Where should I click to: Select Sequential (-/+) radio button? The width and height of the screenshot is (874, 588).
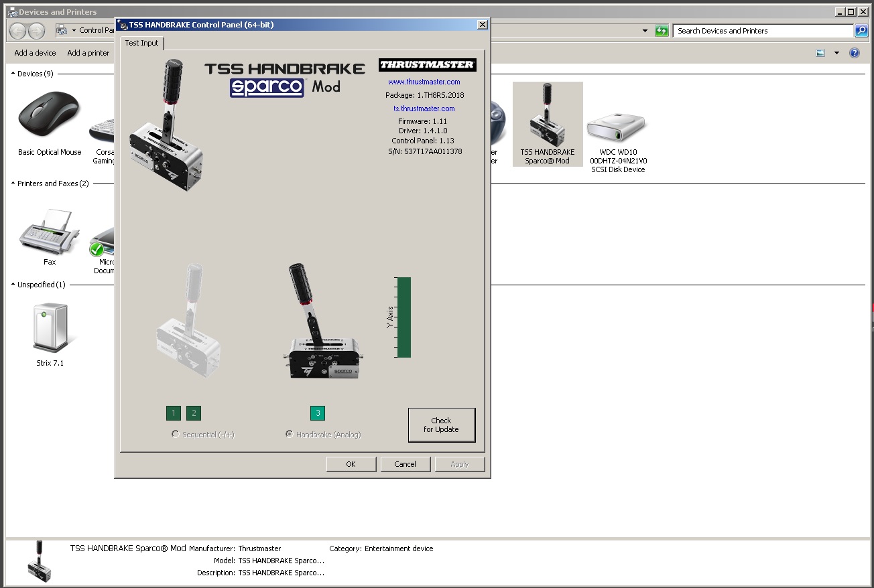click(176, 434)
